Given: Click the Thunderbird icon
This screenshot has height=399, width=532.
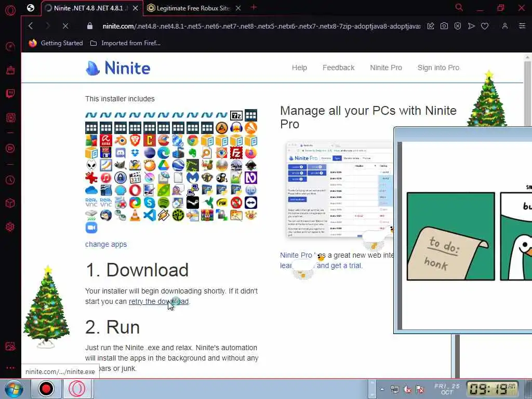Looking at the screenshot, I should 106,216.
